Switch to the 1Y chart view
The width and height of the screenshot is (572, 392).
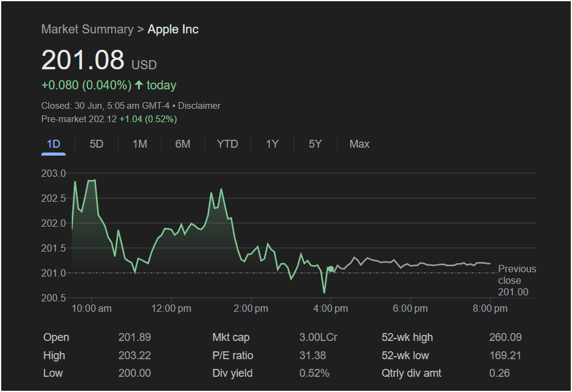coord(272,144)
